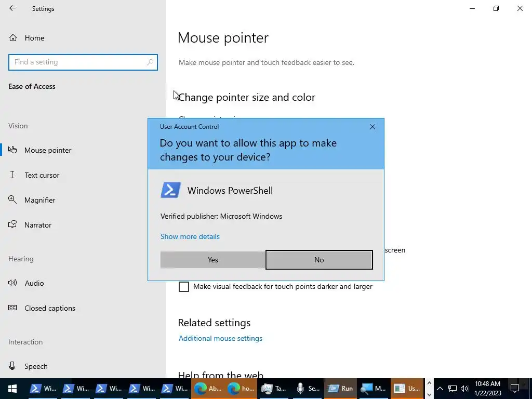Minimize the Settings window

472,8
